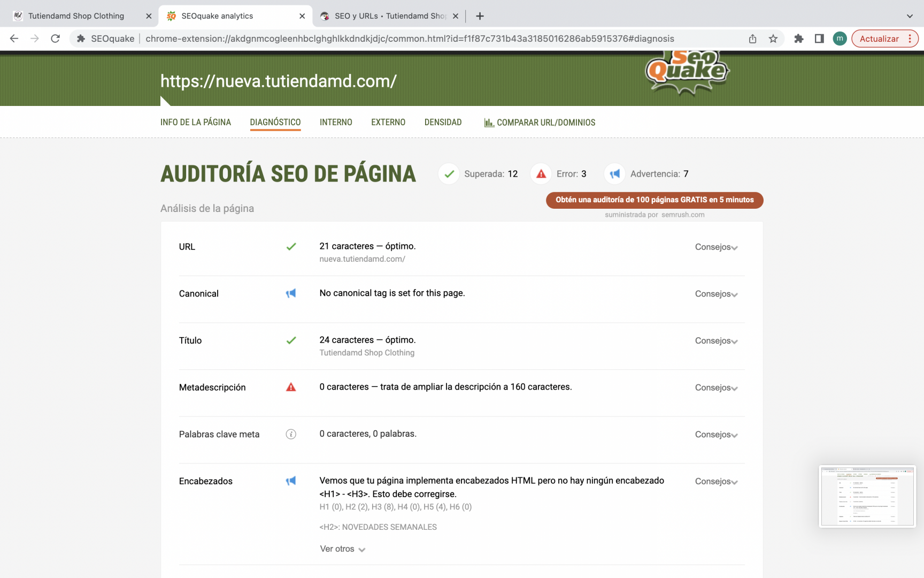Open the INFO DE LA PÁGINA tab
924x578 pixels.
[x=196, y=123]
